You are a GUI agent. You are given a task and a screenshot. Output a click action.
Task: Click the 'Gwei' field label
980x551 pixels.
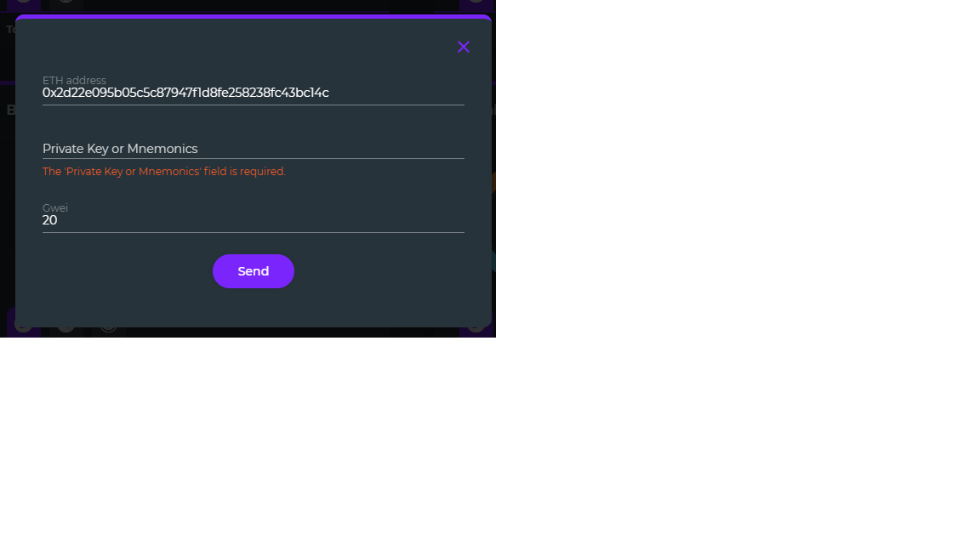pyautogui.click(x=55, y=207)
